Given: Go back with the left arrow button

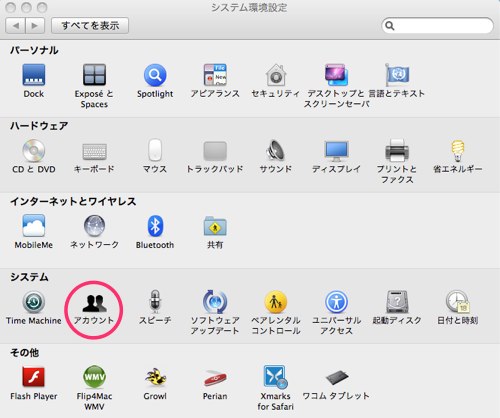Looking at the screenshot, I should click(15, 26).
